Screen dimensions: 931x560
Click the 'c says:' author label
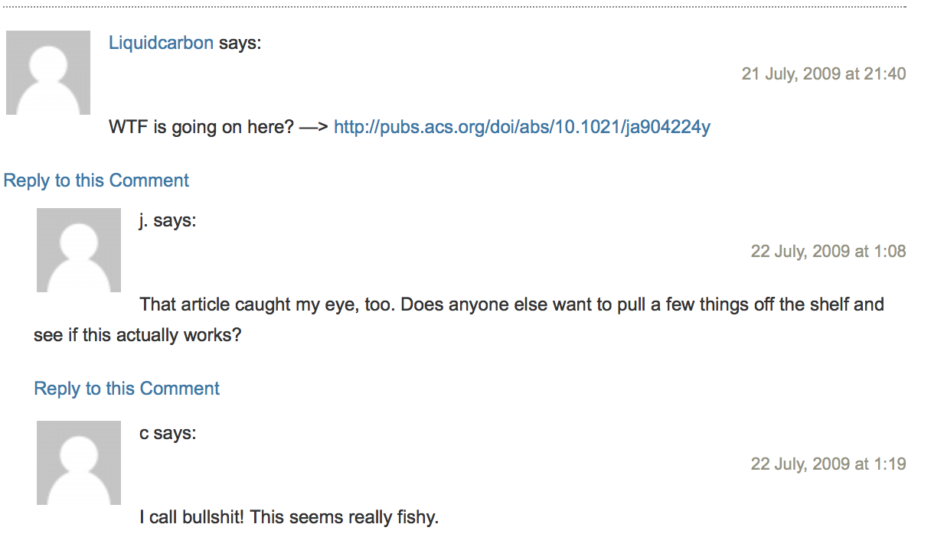click(x=168, y=434)
